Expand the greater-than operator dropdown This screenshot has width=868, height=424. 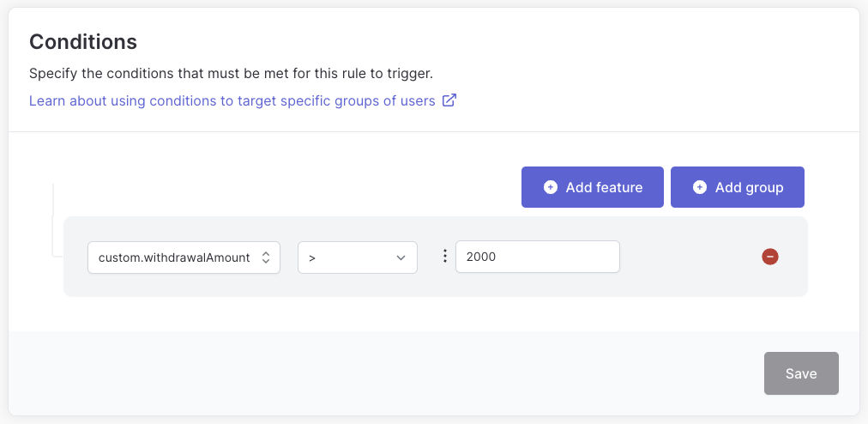pos(358,257)
